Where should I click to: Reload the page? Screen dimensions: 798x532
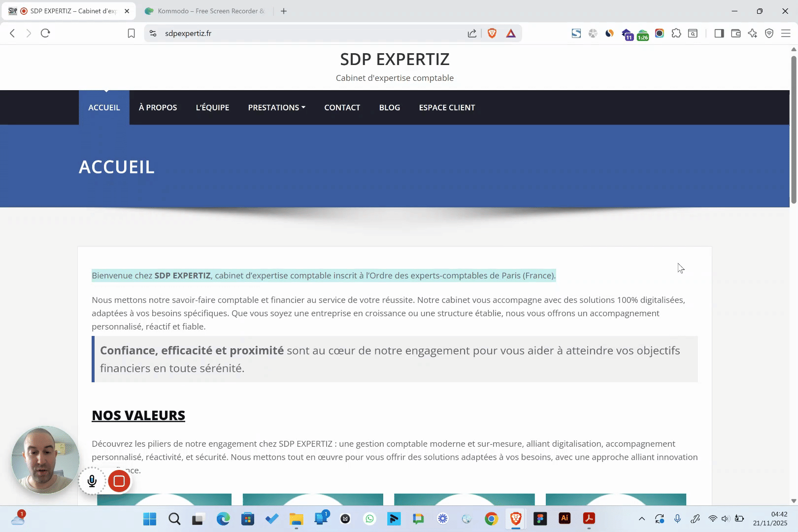click(45, 33)
